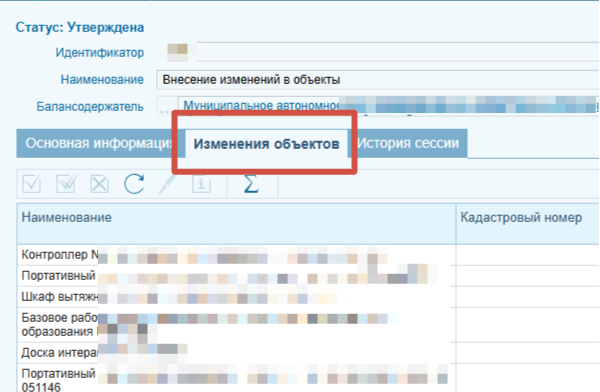600x392 pixels.
Task: Click the Статус: Утверждена label
Action: [x=80, y=28]
